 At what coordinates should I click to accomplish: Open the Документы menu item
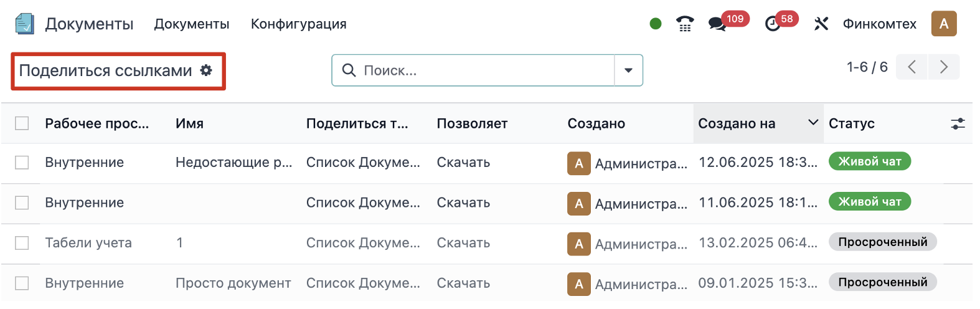(x=192, y=24)
